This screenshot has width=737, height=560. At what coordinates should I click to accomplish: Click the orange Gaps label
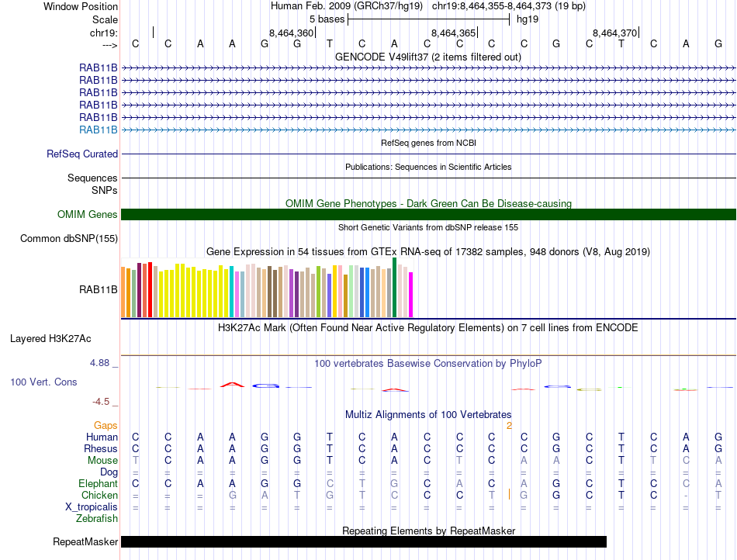coord(106,425)
